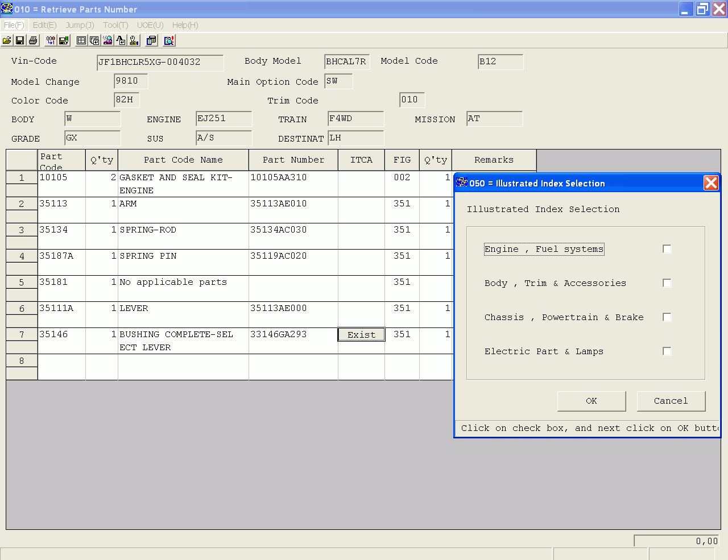728x560 pixels.
Task: Click the status bar value 0,00
Action: coord(677,541)
